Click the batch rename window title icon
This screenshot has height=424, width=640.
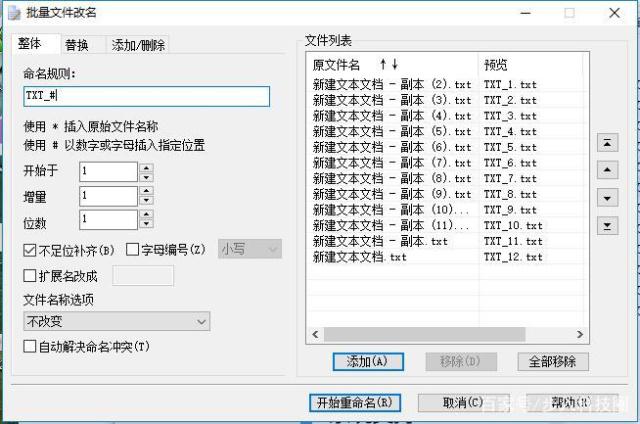tap(14, 13)
